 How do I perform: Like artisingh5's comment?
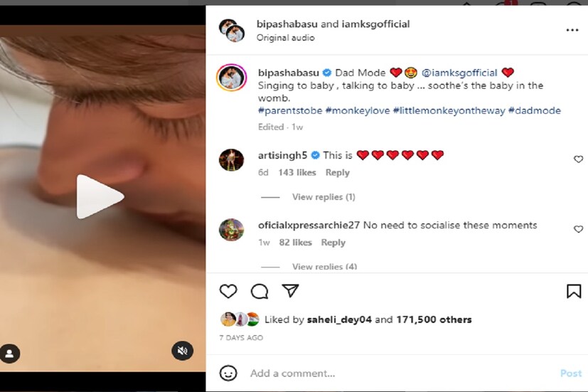point(578,159)
